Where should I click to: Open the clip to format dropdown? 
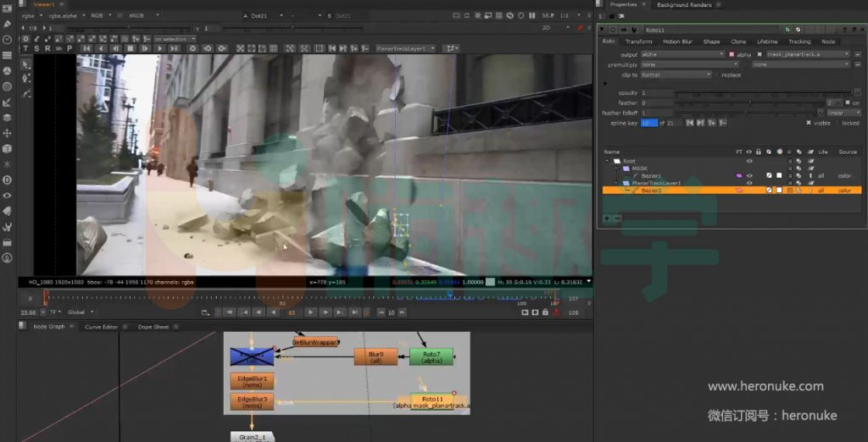coord(677,75)
